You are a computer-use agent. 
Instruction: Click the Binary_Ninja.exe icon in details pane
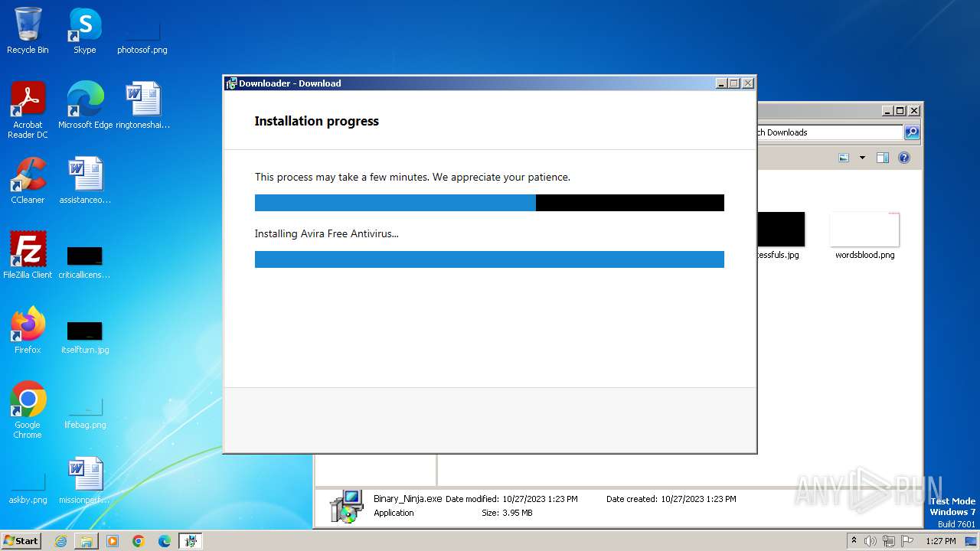346,506
